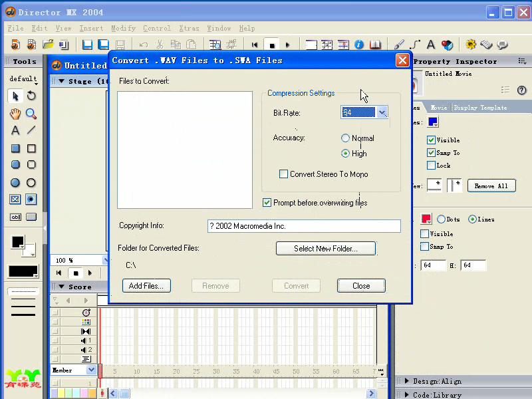This screenshot has height=399, width=532.
Task: Open the default tool palette dropdown
Action: (23, 79)
